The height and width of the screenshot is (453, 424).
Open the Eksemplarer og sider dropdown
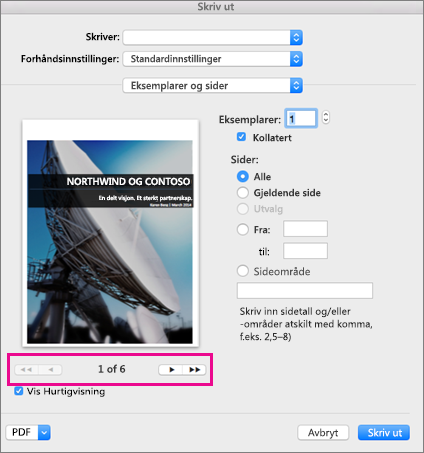pos(213,86)
